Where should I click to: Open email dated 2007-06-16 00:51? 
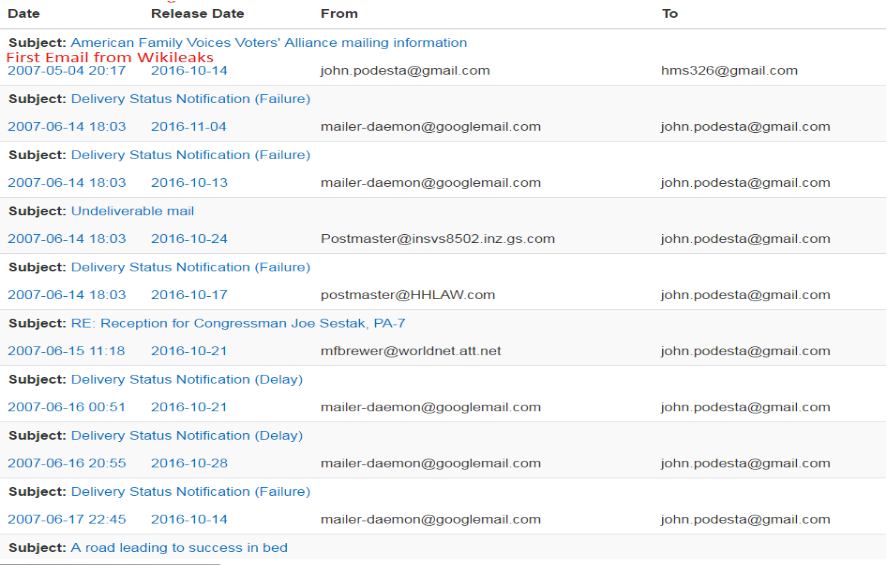[x=66, y=407]
